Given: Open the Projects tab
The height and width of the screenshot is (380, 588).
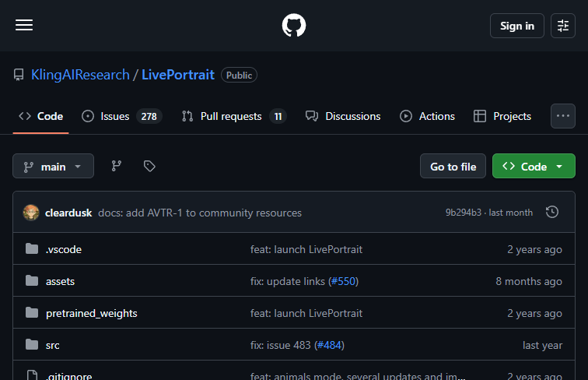Looking at the screenshot, I should pyautogui.click(x=502, y=116).
